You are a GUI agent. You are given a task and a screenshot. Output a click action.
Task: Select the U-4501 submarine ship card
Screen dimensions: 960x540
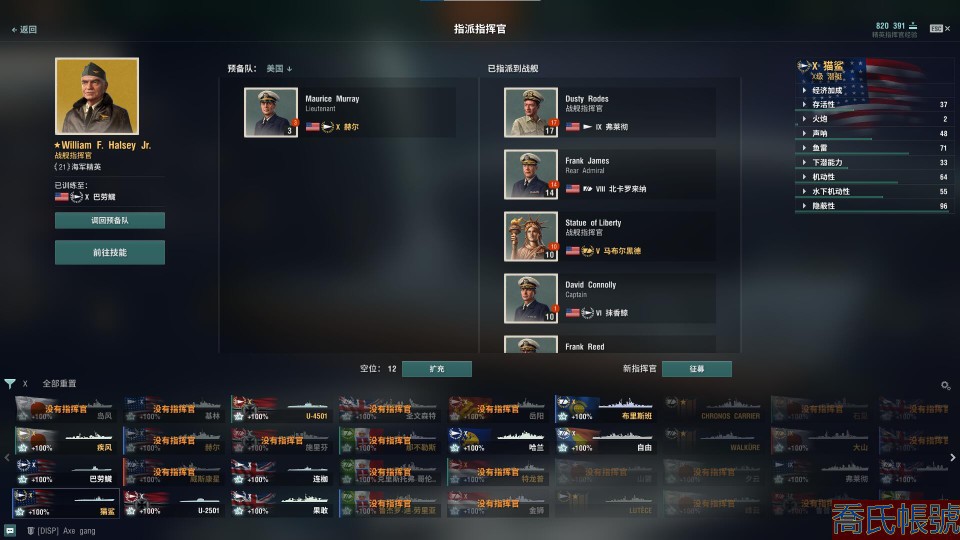pyautogui.click(x=281, y=409)
